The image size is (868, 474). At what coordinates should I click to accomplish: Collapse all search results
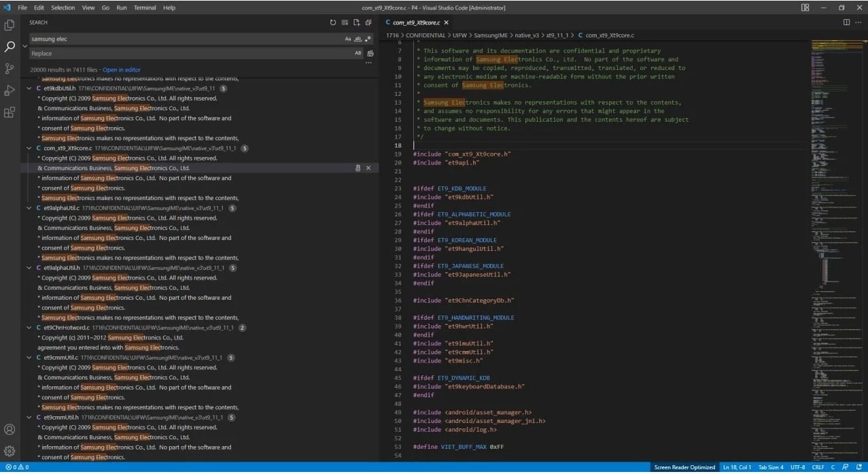[368, 22]
